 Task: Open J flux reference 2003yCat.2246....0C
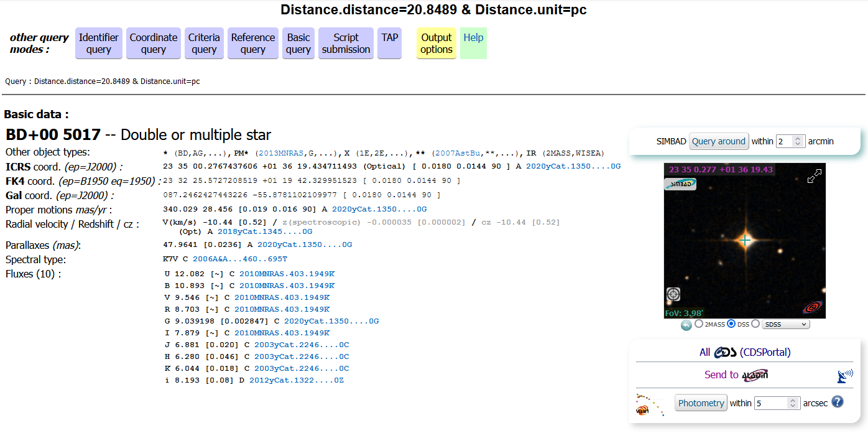302,345
